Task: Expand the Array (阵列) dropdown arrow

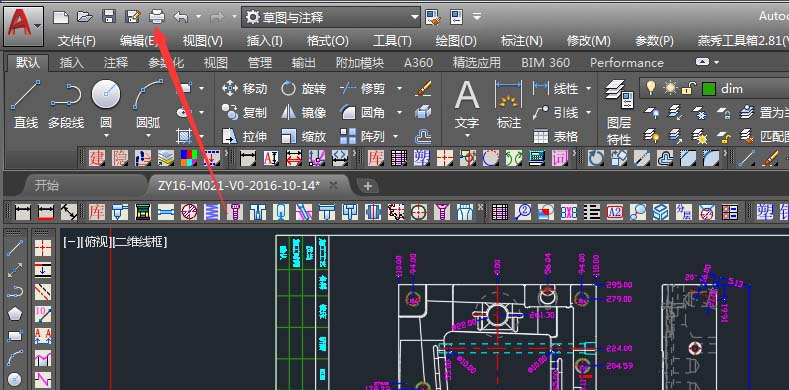Action: (396, 136)
